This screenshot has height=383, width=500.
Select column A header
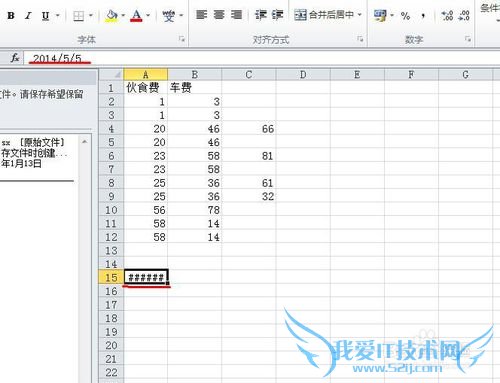[x=146, y=74]
